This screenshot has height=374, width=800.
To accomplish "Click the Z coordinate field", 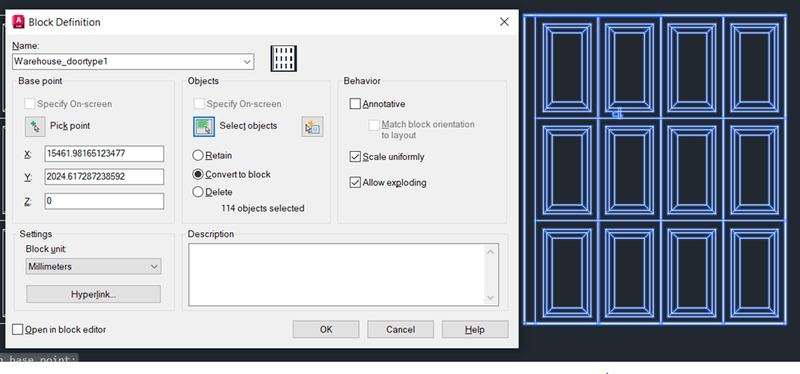I will 104,201.
